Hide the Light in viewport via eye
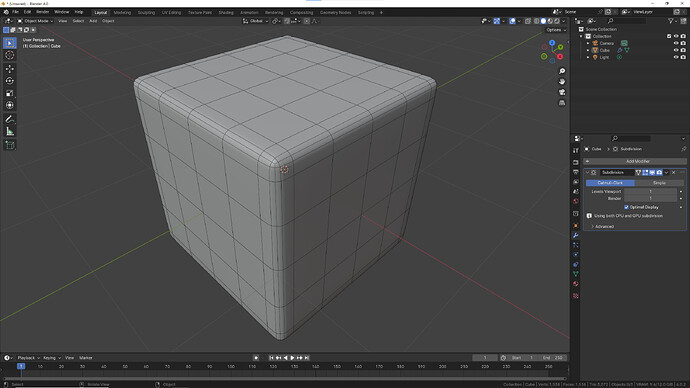This screenshot has height=388, width=690. [676, 57]
